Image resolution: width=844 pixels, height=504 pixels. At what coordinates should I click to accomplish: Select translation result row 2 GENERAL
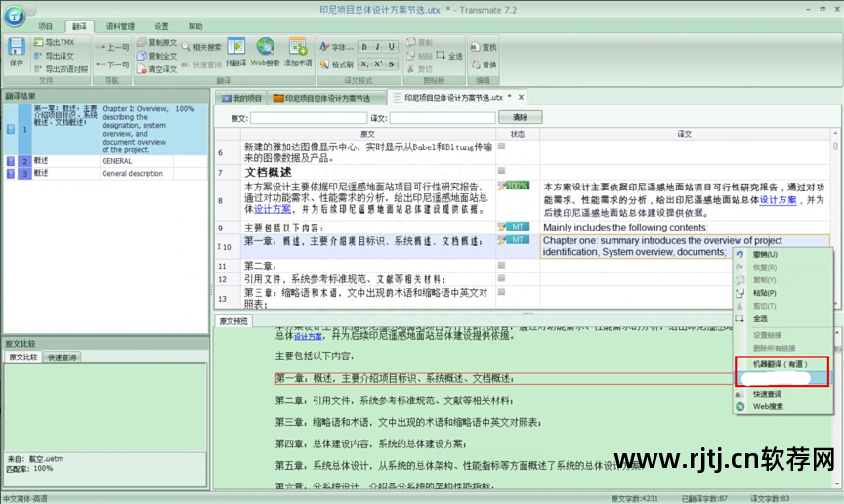[105, 161]
